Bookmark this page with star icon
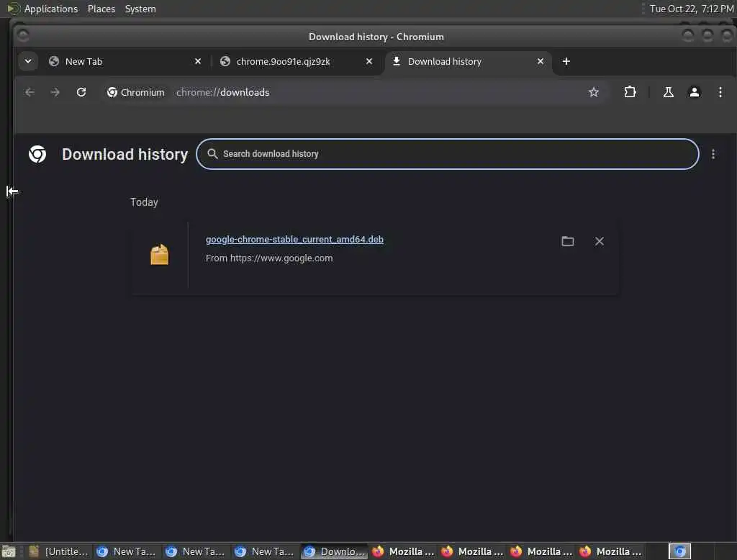This screenshot has width=737, height=560. [x=594, y=92]
